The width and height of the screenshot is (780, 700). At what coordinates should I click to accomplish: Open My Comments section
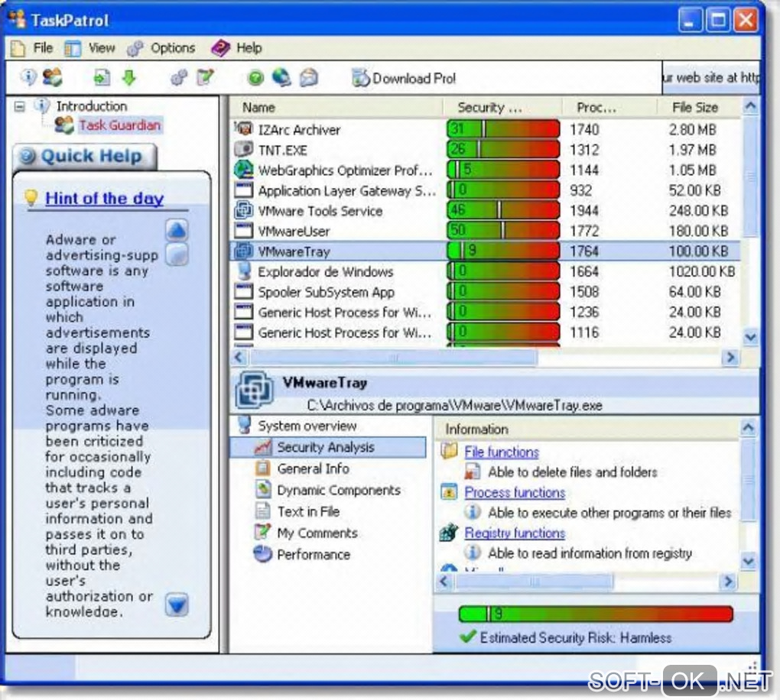click(x=317, y=533)
